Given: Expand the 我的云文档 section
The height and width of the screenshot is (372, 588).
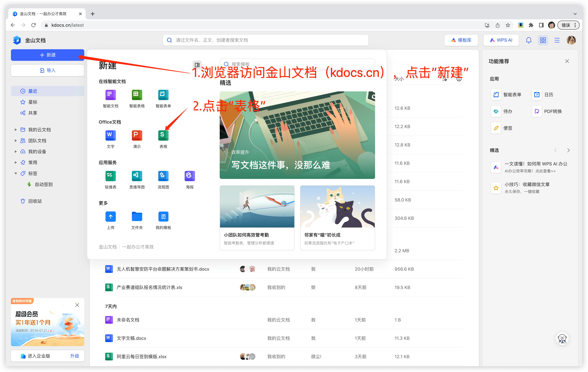Looking at the screenshot, I should tap(16, 130).
